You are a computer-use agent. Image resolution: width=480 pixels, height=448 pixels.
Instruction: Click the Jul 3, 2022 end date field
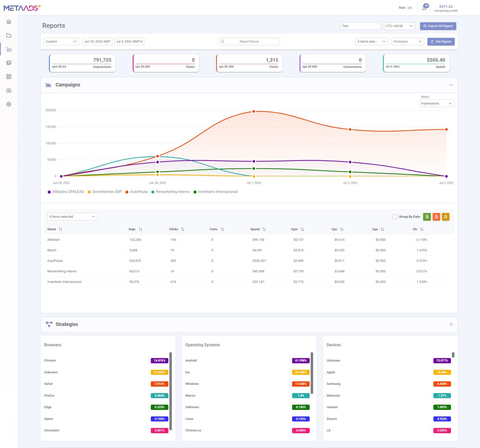click(x=129, y=42)
